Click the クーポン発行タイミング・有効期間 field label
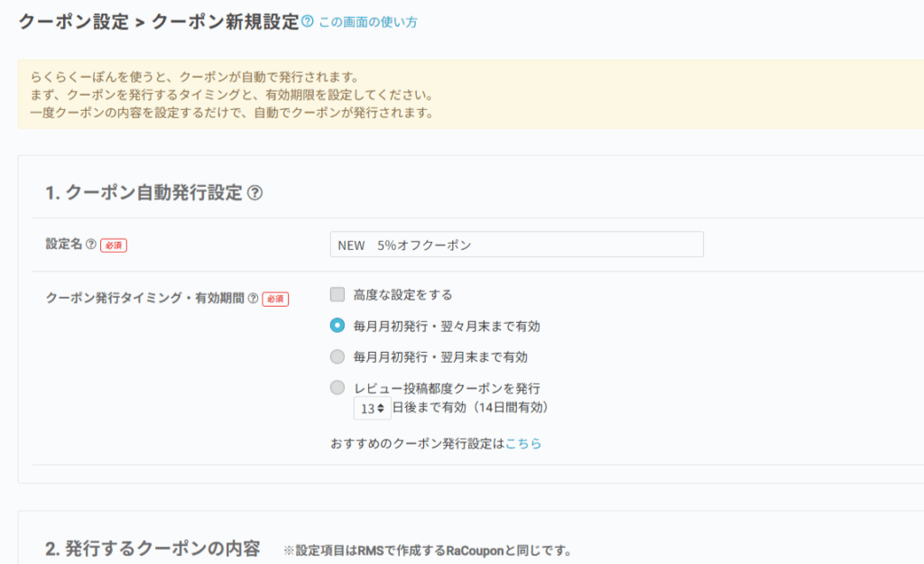 [144, 299]
